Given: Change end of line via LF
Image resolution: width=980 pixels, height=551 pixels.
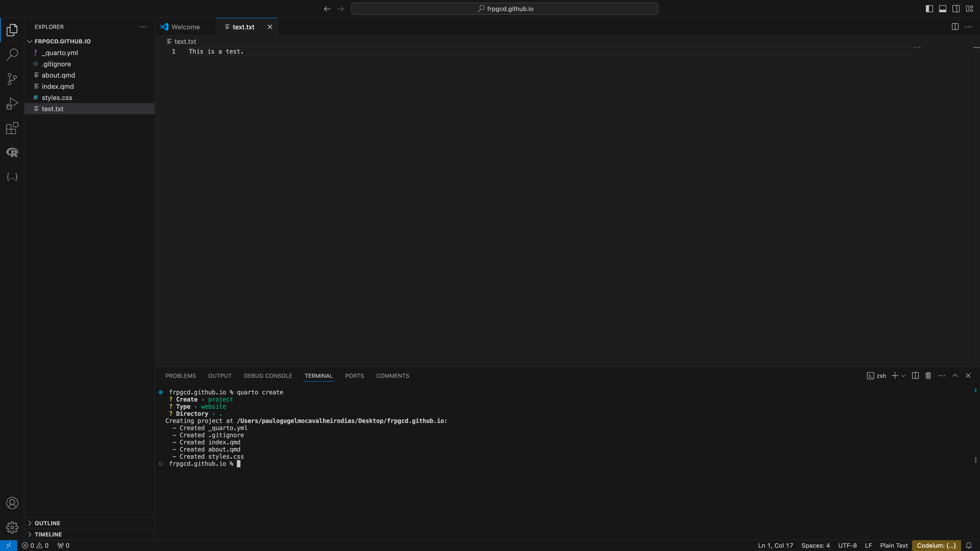Looking at the screenshot, I should 868,545.
